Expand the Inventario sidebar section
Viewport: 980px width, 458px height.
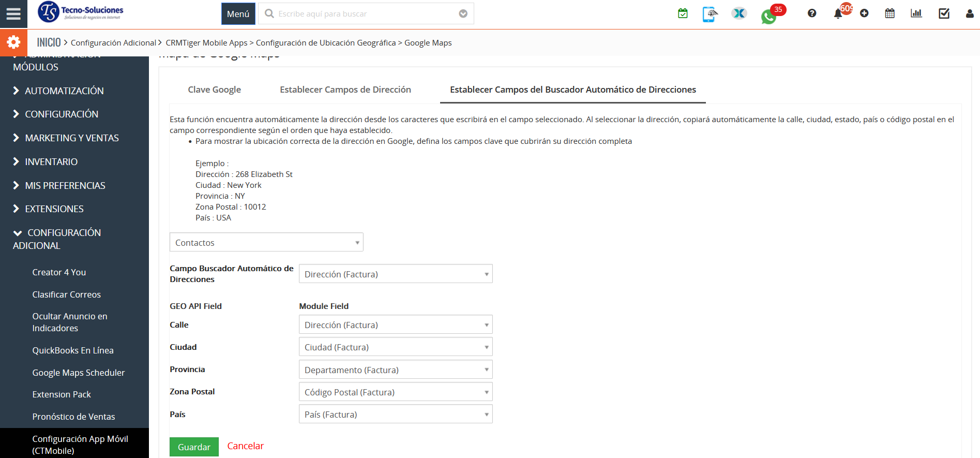[51, 162]
